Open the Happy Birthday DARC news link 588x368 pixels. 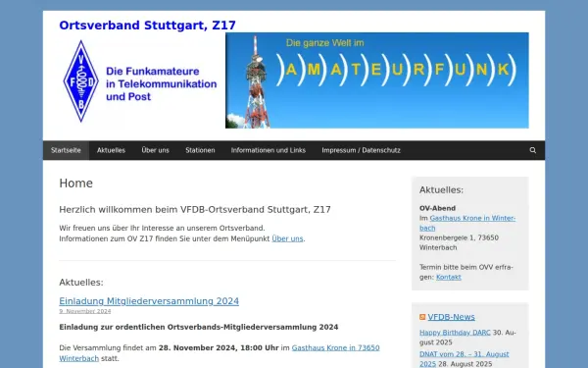(x=455, y=333)
